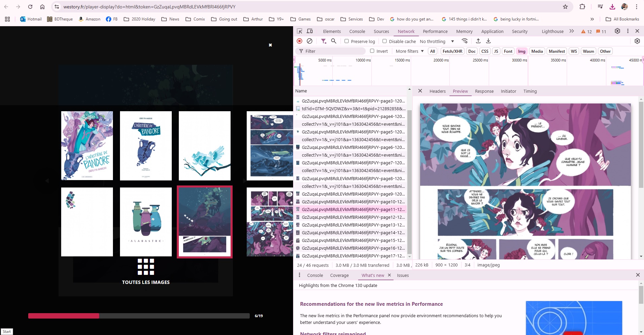
Task: Open network search magnifier
Action: pyautogui.click(x=333, y=41)
